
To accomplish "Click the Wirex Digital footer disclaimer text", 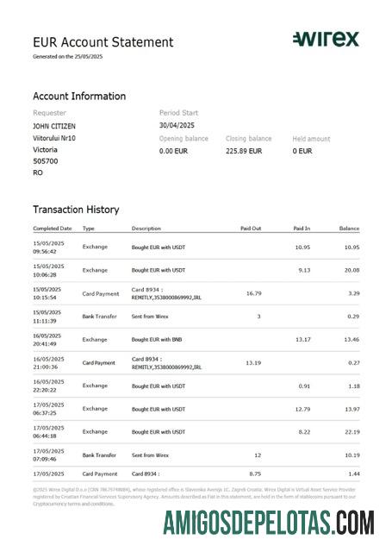I will (x=195, y=497).
